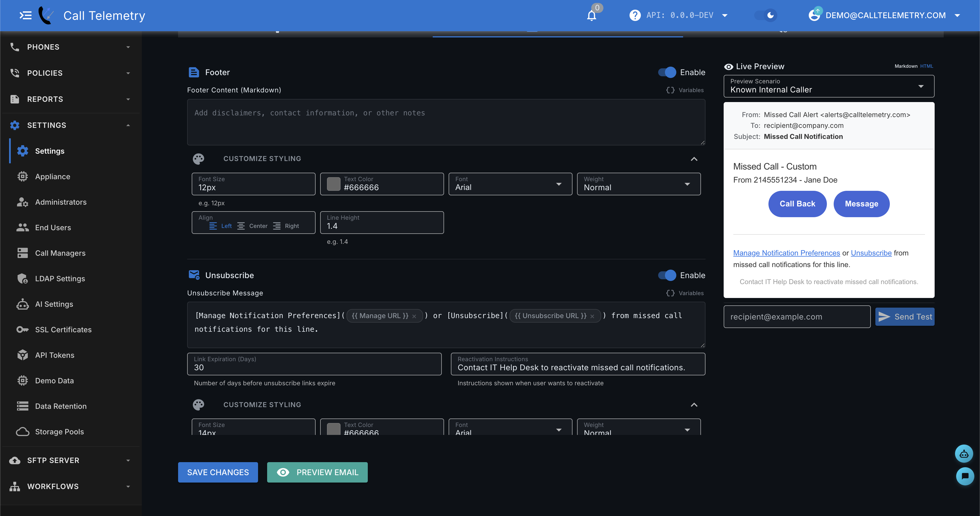This screenshot has width=980, height=516.
Task: Expand SFTP Server menu
Action: (71, 460)
